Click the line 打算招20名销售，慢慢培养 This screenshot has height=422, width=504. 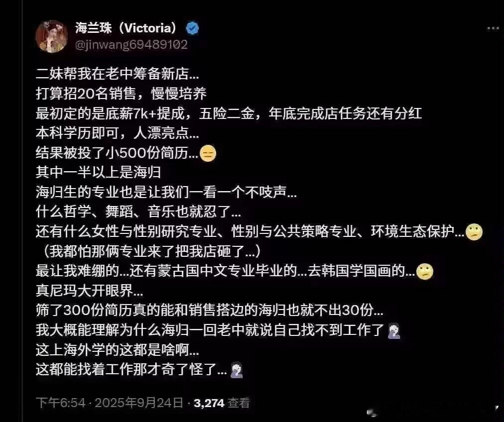pos(121,94)
